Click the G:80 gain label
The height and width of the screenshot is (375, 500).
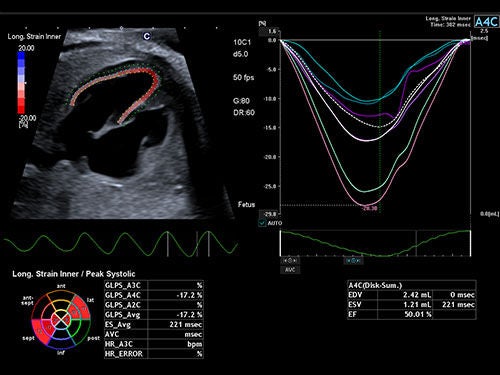coord(242,101)
